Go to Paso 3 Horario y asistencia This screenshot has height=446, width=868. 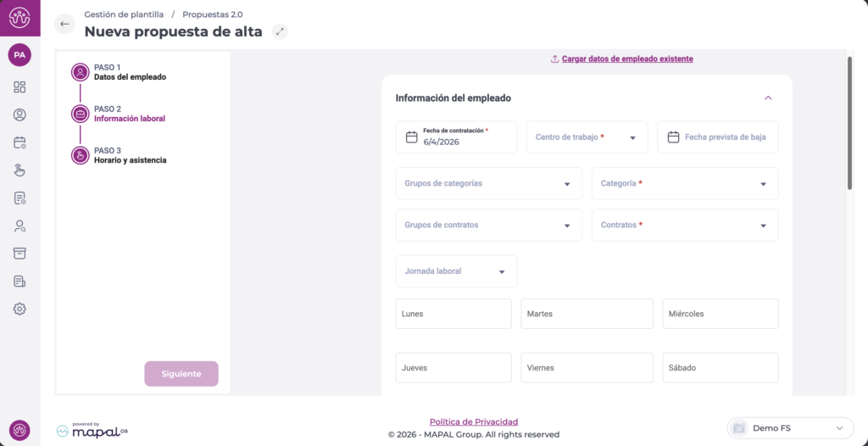point(129,155)
